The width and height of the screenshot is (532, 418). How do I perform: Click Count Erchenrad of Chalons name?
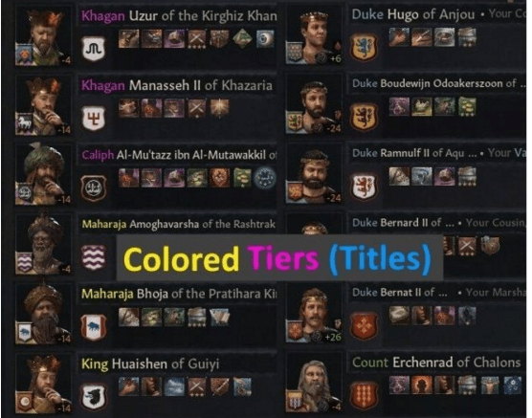pyautogui.click(x=436, y=363)
